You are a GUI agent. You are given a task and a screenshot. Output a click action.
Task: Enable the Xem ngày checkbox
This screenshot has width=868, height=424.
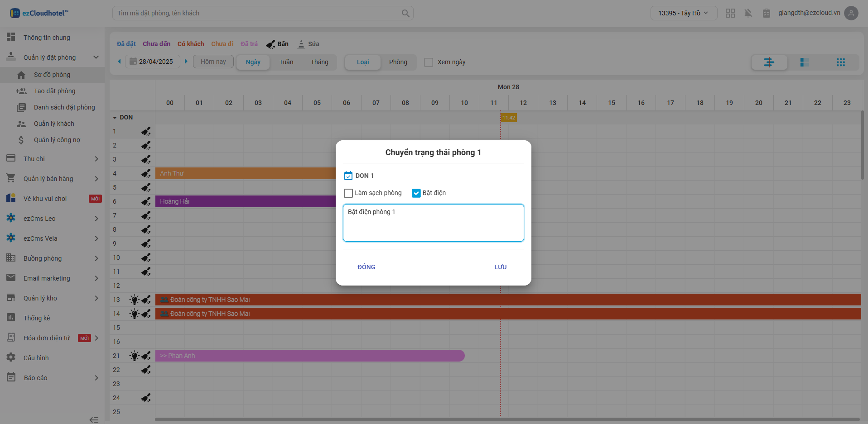click(428, 62)
